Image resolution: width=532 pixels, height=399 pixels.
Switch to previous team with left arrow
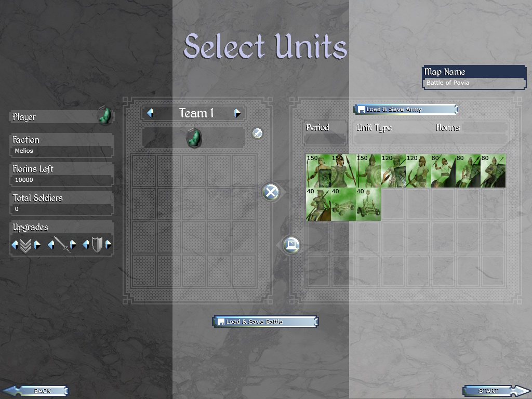click(x=150, y=113)
